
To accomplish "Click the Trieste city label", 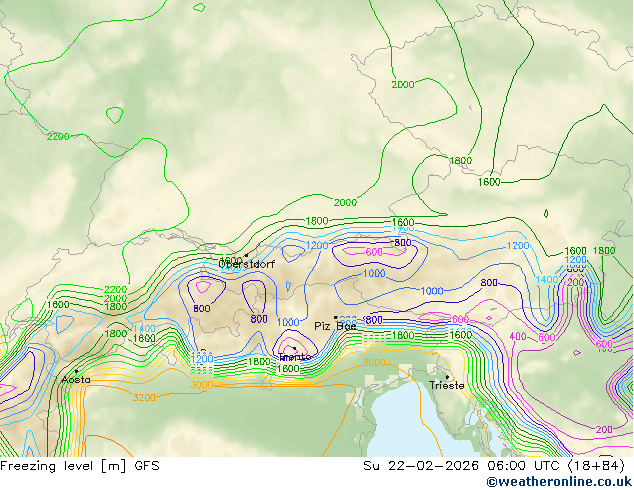I will (446, 385).
